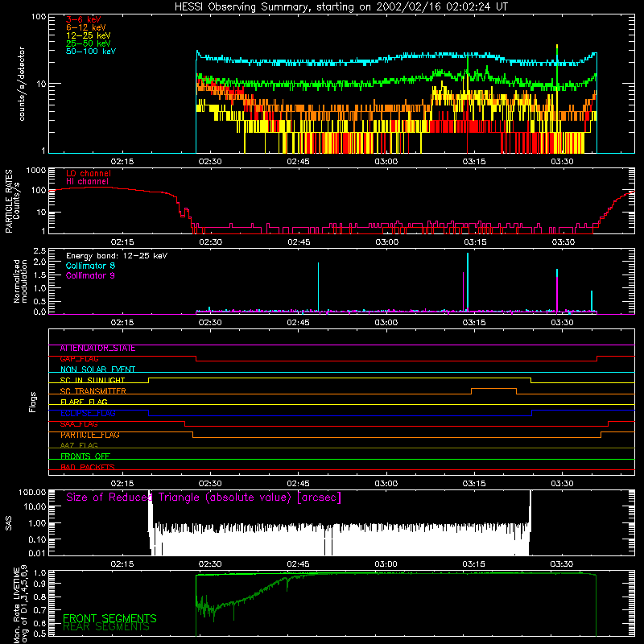Click the Collimator 8 spike near 02:48

(318, 287)
